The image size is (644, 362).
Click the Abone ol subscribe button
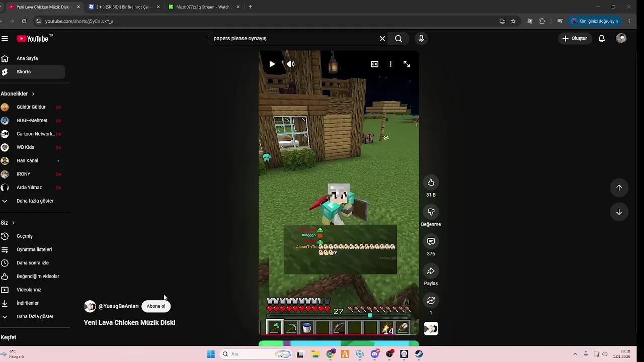coord(156,306)
